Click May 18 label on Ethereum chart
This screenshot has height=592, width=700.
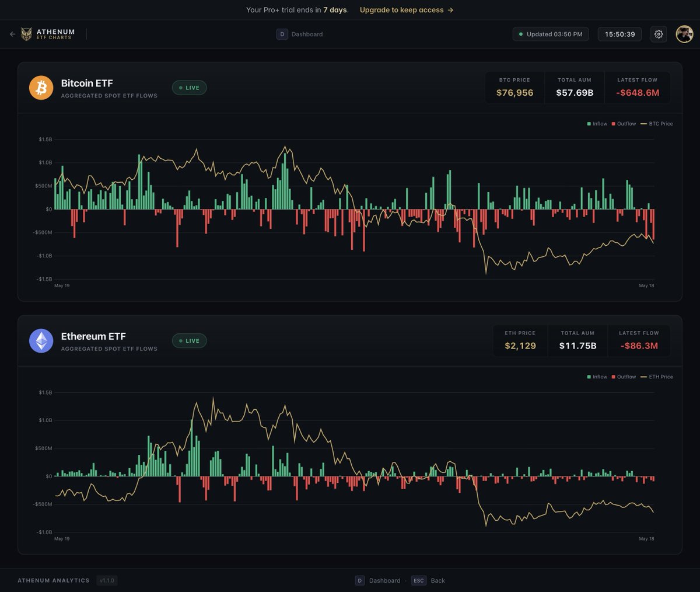click(646, 539)
